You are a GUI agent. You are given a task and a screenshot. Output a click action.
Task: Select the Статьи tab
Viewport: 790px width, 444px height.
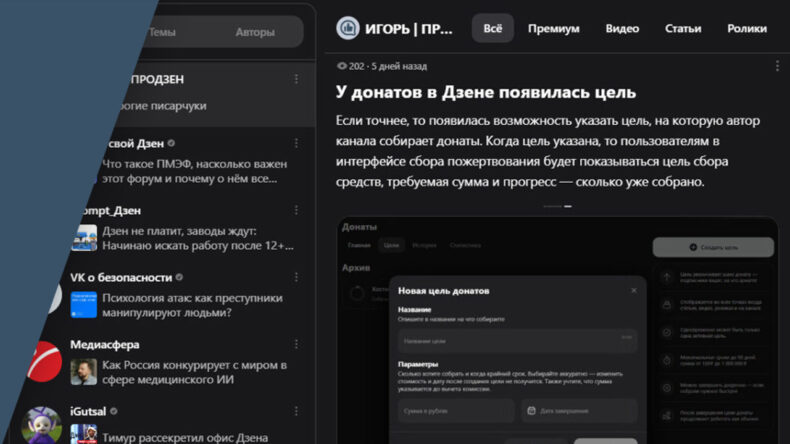point(683,29)
